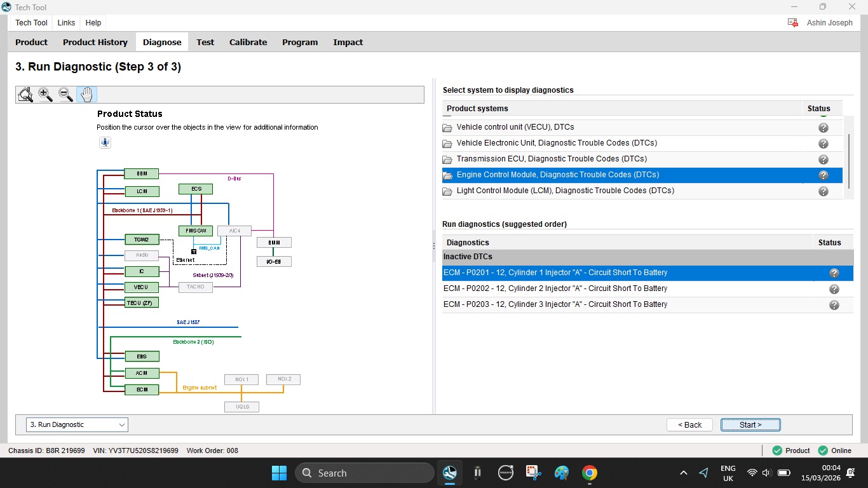Switch to the Calibrate tab
Image resolution: width=868 pixels, height=488 pixels.
(248, 43)
